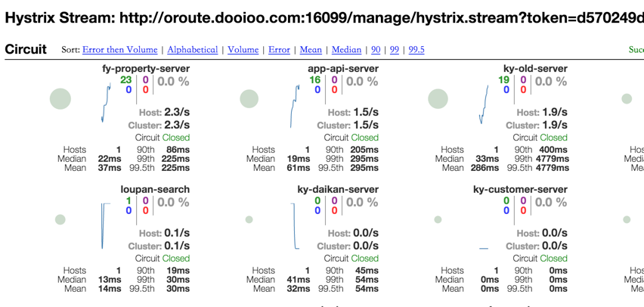Click app-api-server health circle
The width and height of the screenshot is (644, 307).
(x=249, y=98)
